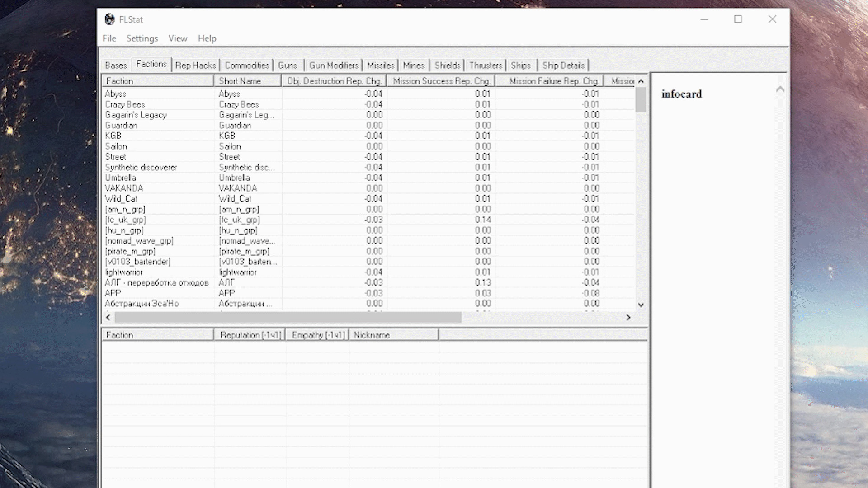Image resolution: width=868 pixels, height=488 pixels.
Task: Select the Guardian faction row
Action: [368, 125]
